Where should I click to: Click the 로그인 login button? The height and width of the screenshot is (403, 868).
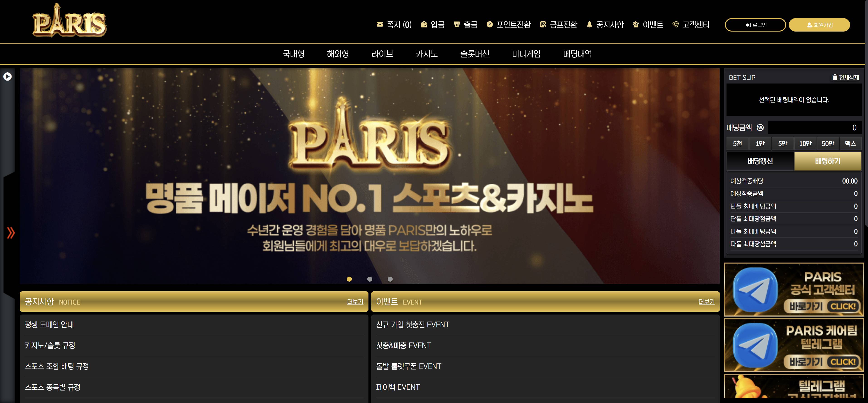pyautogui.click(x=755, y=25)
